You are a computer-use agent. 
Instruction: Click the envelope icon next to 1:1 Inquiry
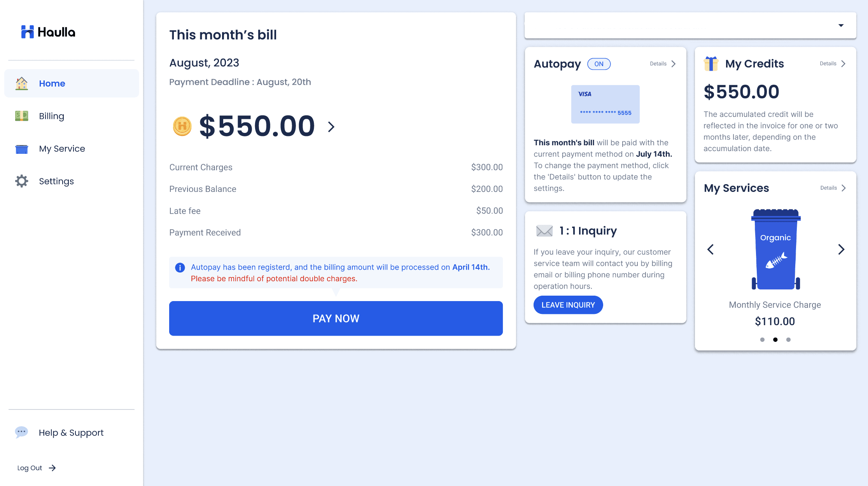[x=544, y=231]
